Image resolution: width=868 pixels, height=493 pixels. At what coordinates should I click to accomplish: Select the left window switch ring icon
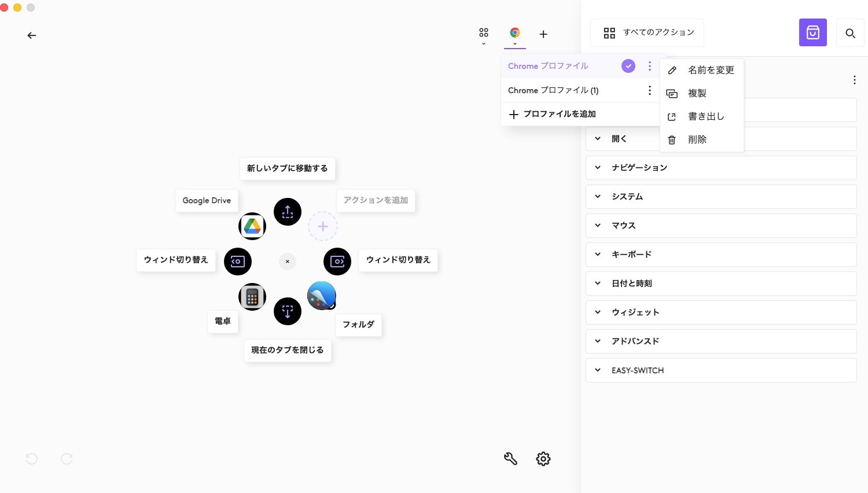(x=238, y=261)
